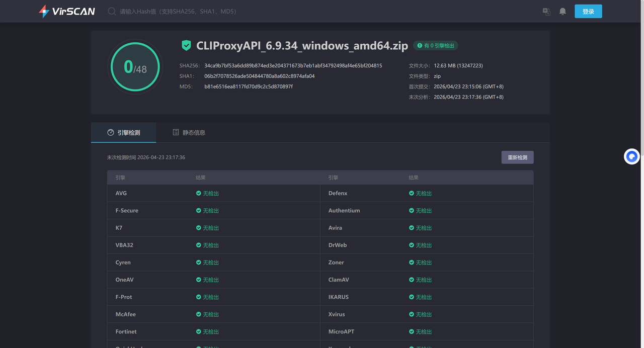Viewport: 644px width, 348px height.
Task: Click the 登录 login button
Action: tap(588, 12)
